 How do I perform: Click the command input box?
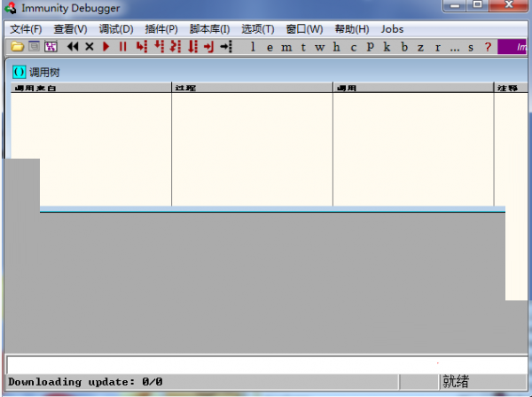pos(267,365)
